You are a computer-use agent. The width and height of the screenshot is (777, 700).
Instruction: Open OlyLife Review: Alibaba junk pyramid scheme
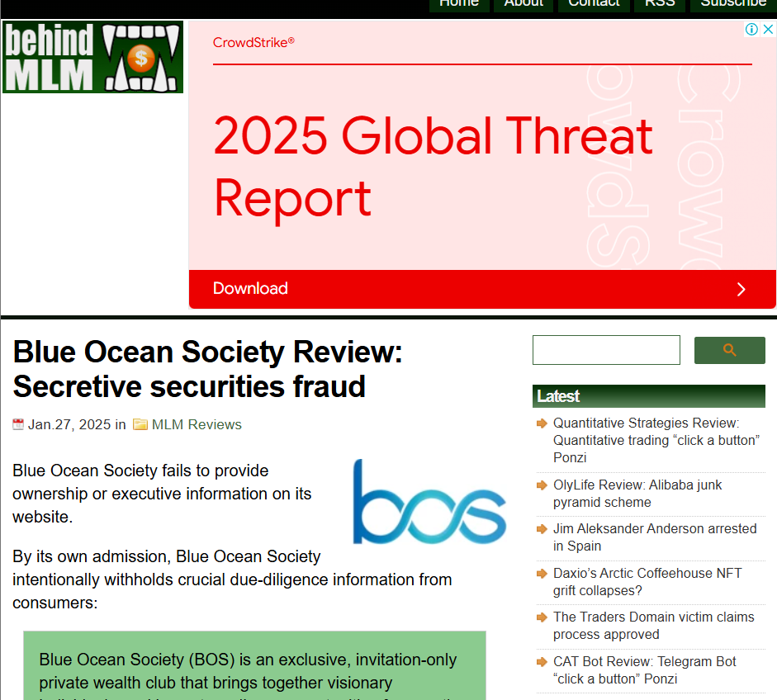coord(637,494)
